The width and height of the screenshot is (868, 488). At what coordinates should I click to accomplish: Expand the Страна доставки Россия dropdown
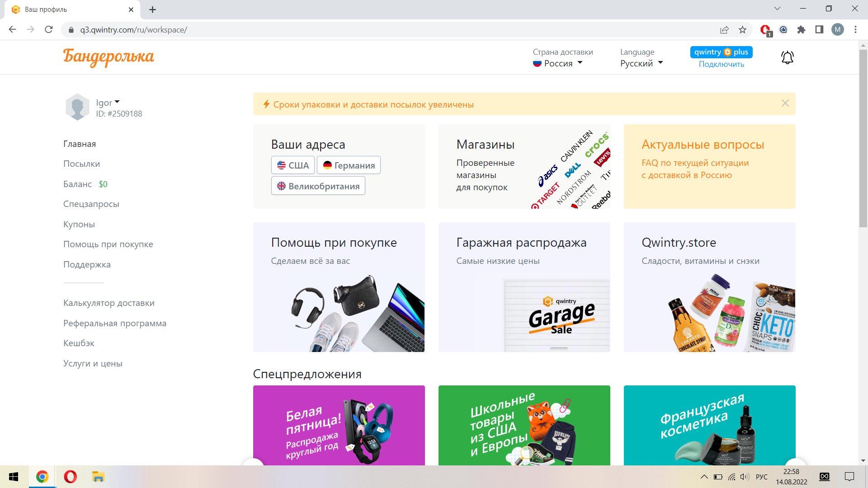557,64
